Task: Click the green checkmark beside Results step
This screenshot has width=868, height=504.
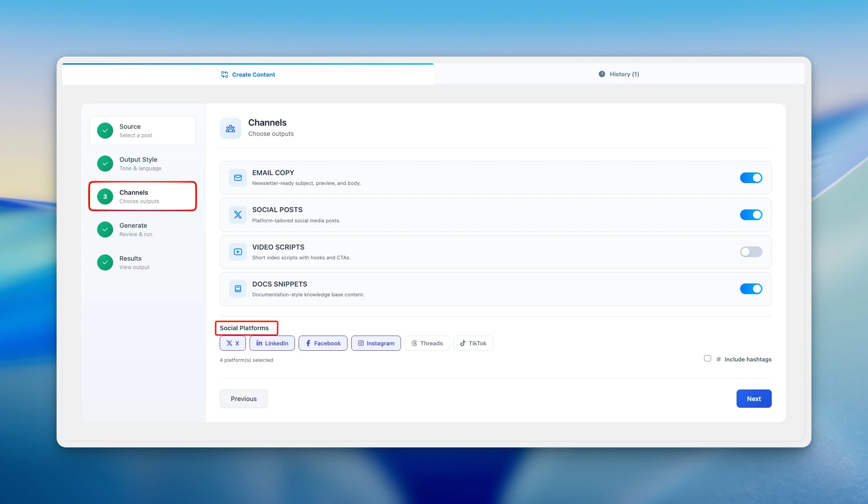Action: coord(105,262)
